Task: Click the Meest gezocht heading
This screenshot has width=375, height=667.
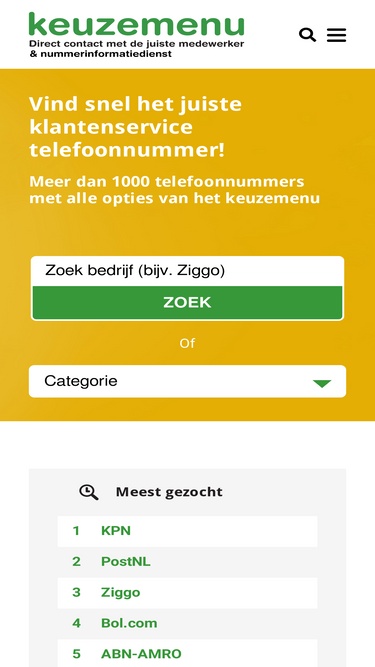Action: point(169,492)
